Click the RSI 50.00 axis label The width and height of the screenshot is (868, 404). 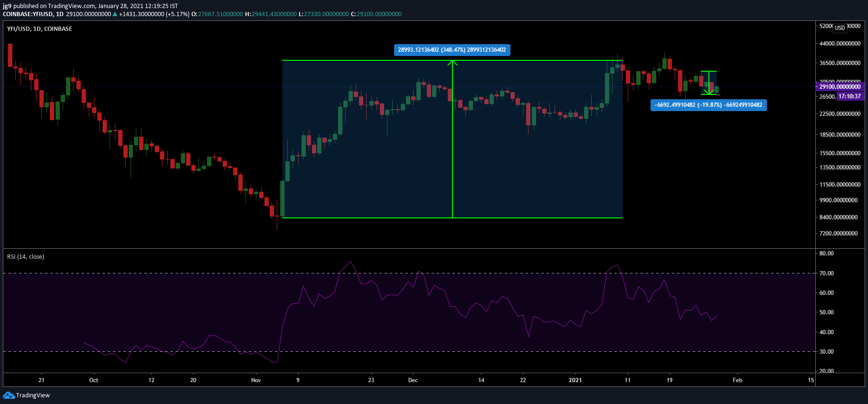(x=827, y=312)
